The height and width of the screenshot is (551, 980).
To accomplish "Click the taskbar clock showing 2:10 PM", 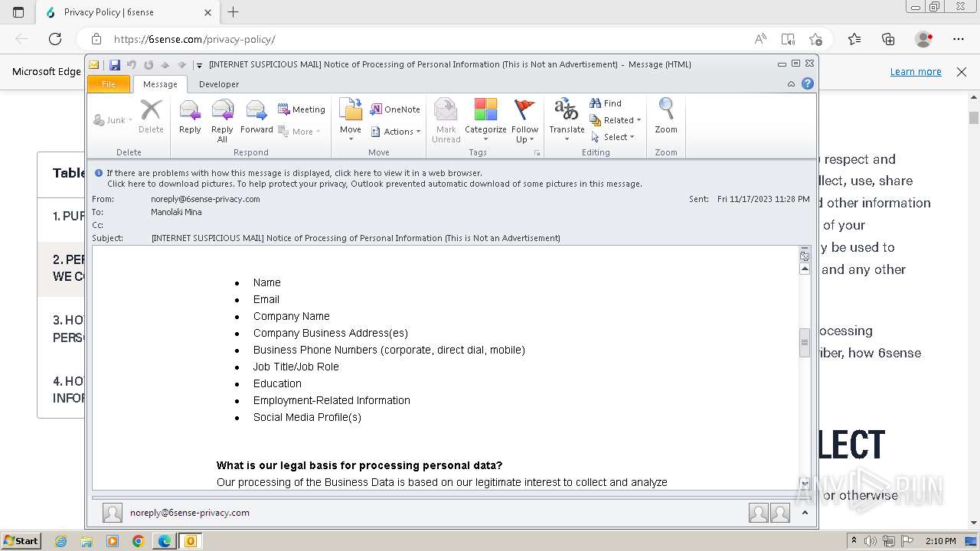I will [940, 541].
